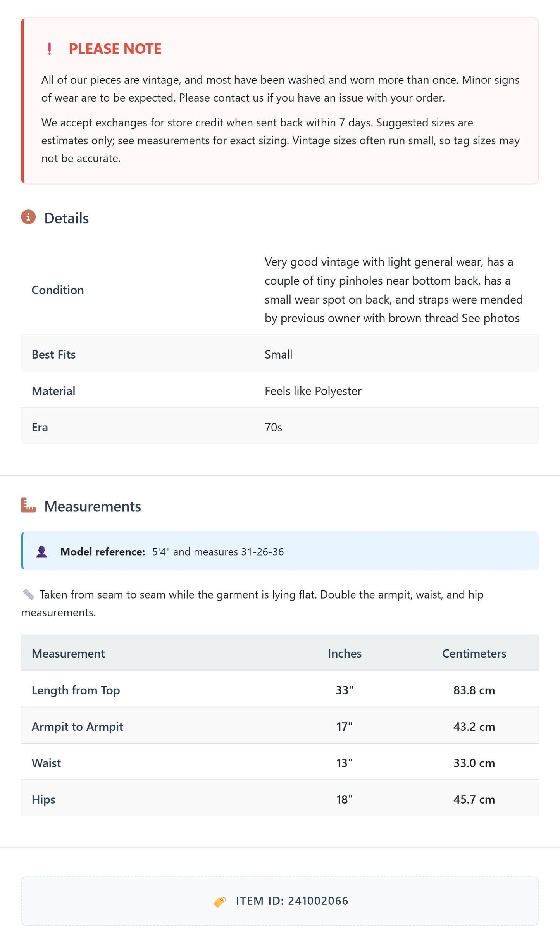Click the Armpit to Armpit 17" value
The width and height of the screenshot is (560, 944).
point(345,727)
